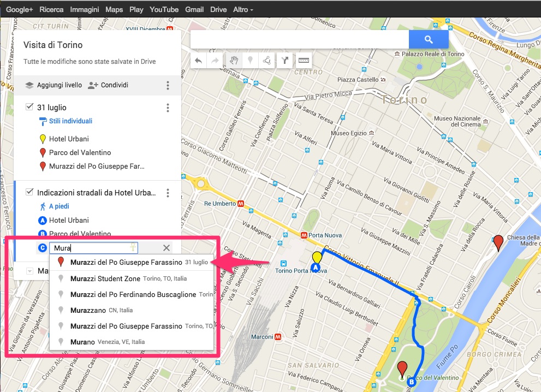Select the add marker tool
Viewport: 541px width, 392px height.
click(x=250, y=61)
